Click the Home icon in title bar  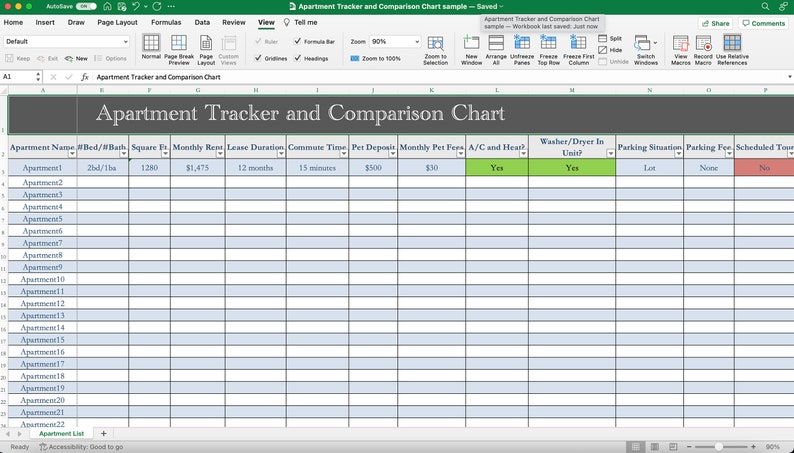107,7
